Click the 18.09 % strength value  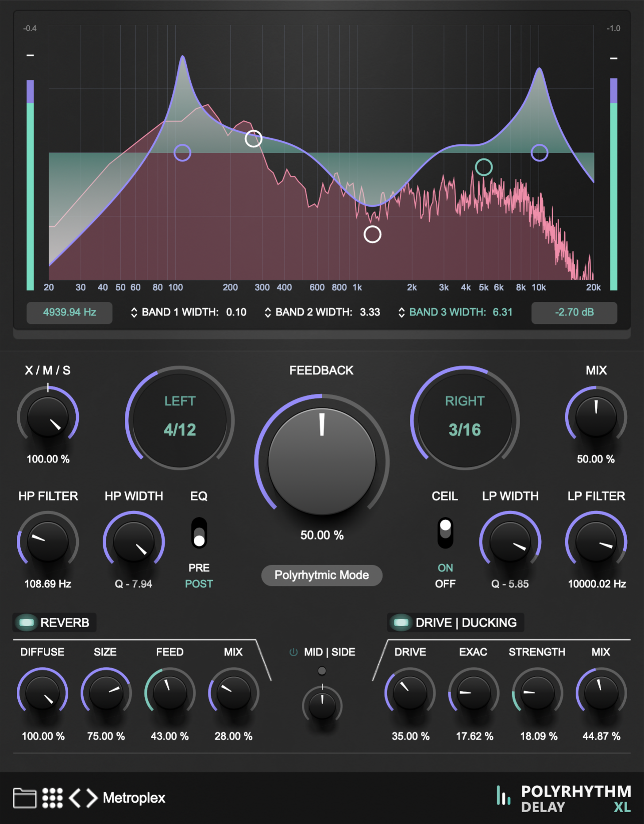tap(539, 736)
